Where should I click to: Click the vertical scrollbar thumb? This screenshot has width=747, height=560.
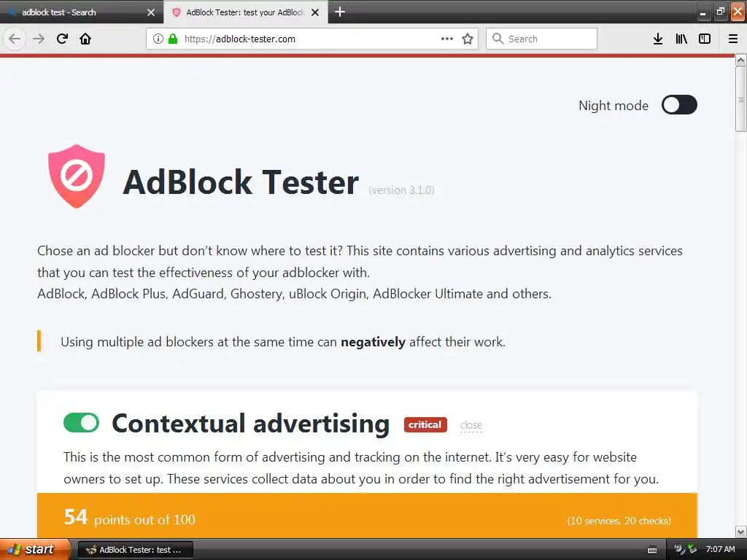[x=740, y=99]
